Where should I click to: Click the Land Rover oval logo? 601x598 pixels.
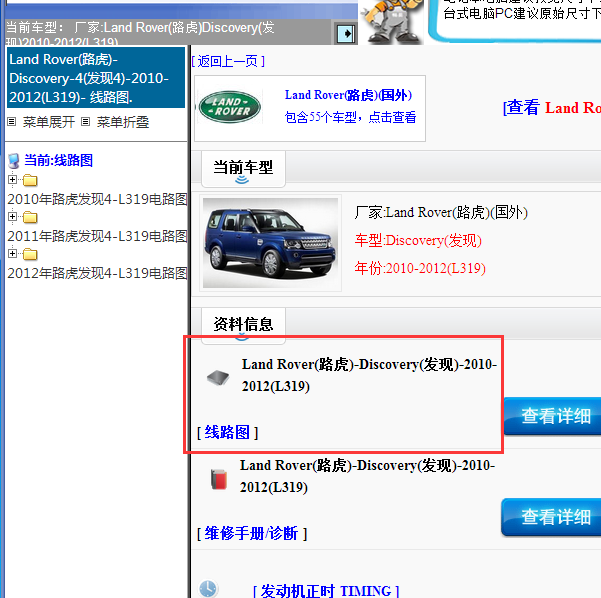click(230, 107)
